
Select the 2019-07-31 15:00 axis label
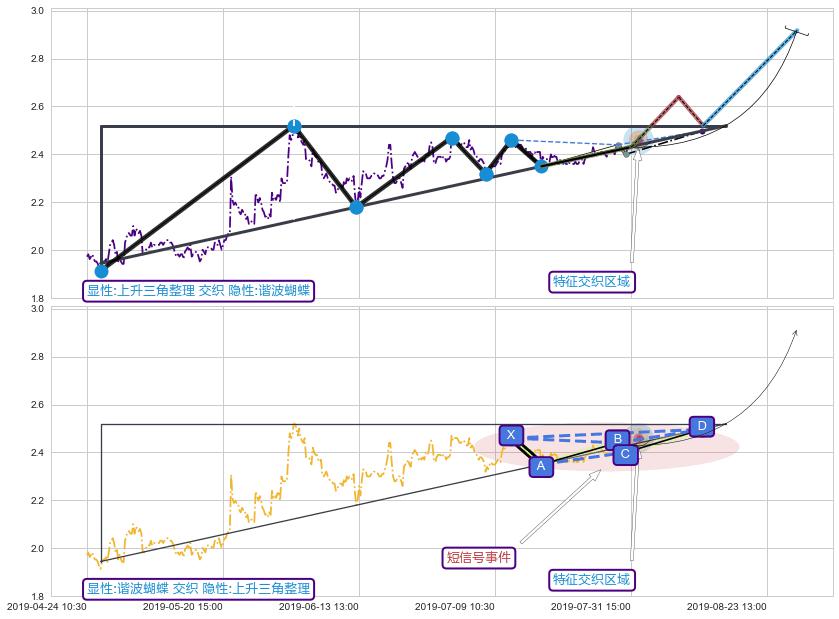[590, 606]
